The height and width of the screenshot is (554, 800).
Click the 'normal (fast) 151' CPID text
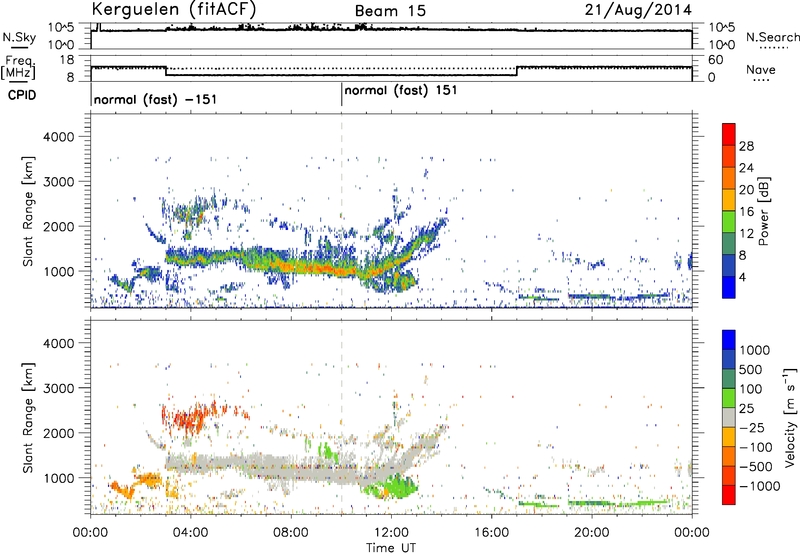401,91
